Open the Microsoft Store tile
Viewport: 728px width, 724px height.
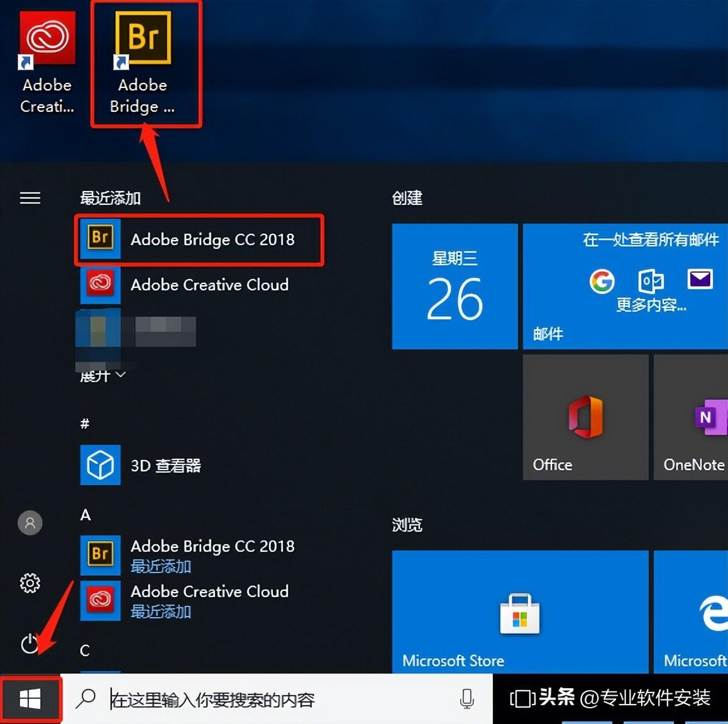[x=520, y=612]
